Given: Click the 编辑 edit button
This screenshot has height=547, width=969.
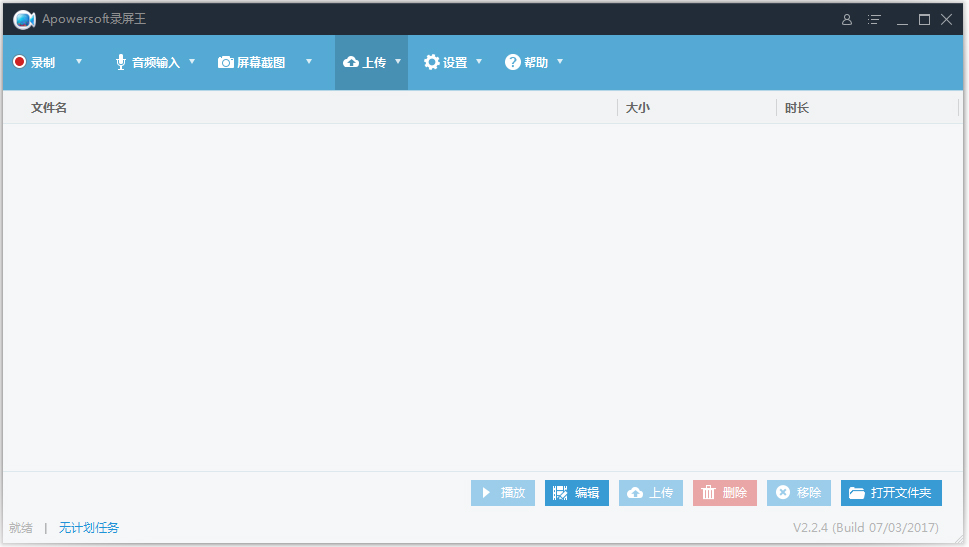Looking at the screenshot, I should 577,493.
